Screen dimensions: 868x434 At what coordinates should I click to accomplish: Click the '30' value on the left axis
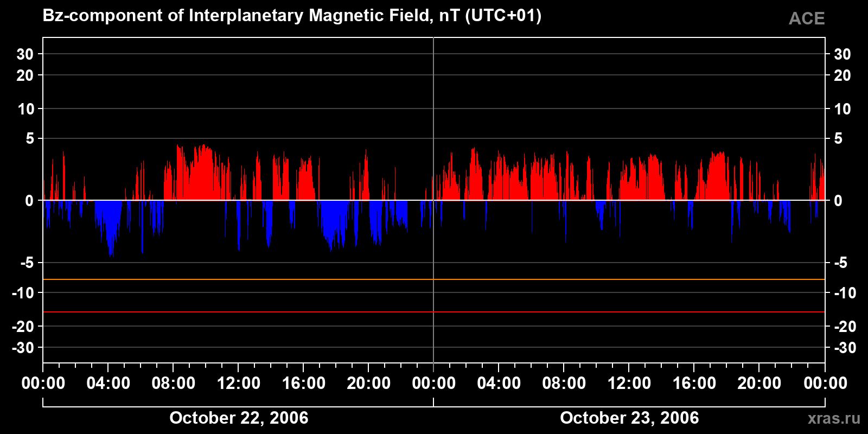25,54
